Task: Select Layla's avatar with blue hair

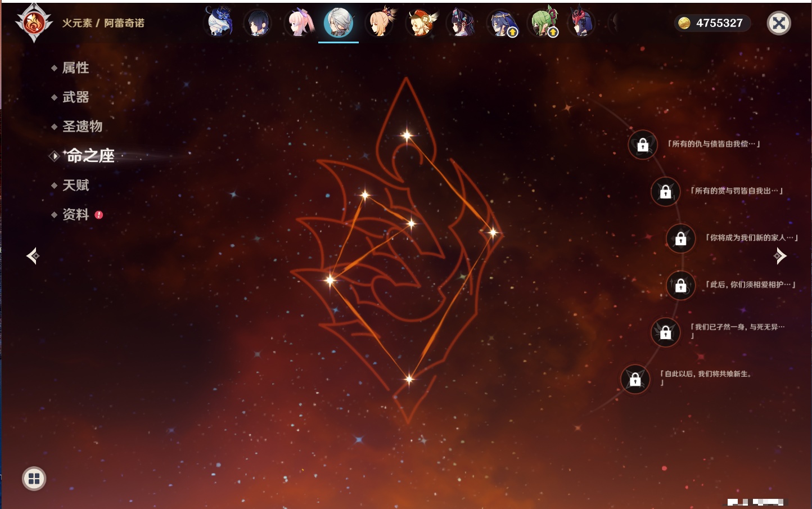Action: [x=502, y=23]
